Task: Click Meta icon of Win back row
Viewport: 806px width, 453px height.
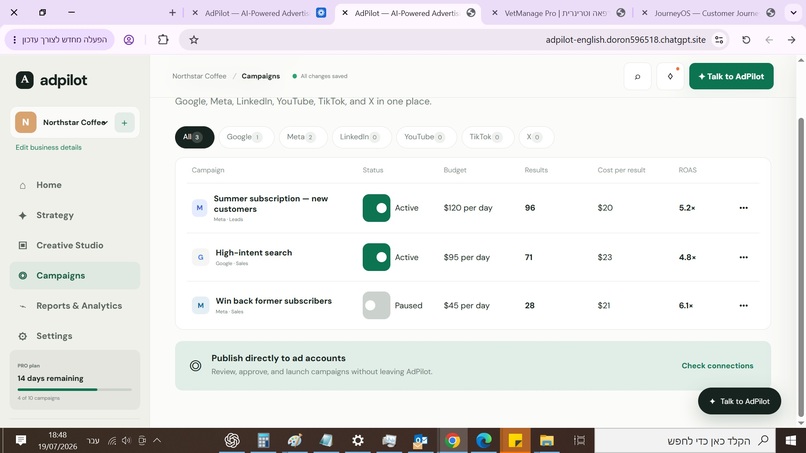Action: pyautogui.click(x=200, y=305)
